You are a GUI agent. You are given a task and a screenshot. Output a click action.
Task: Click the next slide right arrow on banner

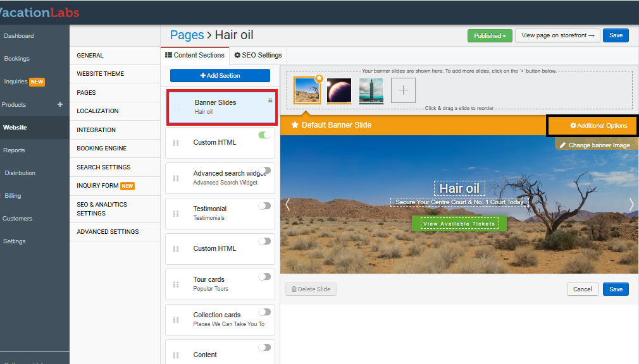pyautogui.click(x=631, y=204)
